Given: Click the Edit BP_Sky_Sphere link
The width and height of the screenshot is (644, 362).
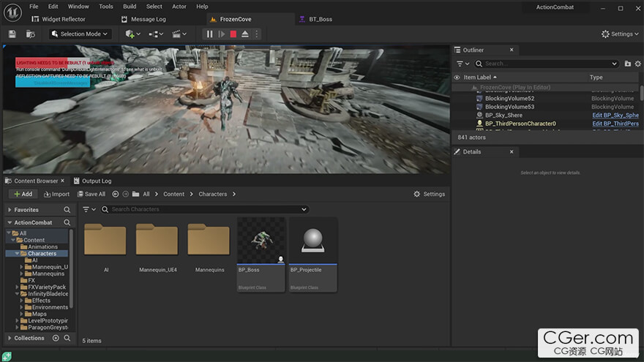Looking at the screenshot, I should pos(615,116).
